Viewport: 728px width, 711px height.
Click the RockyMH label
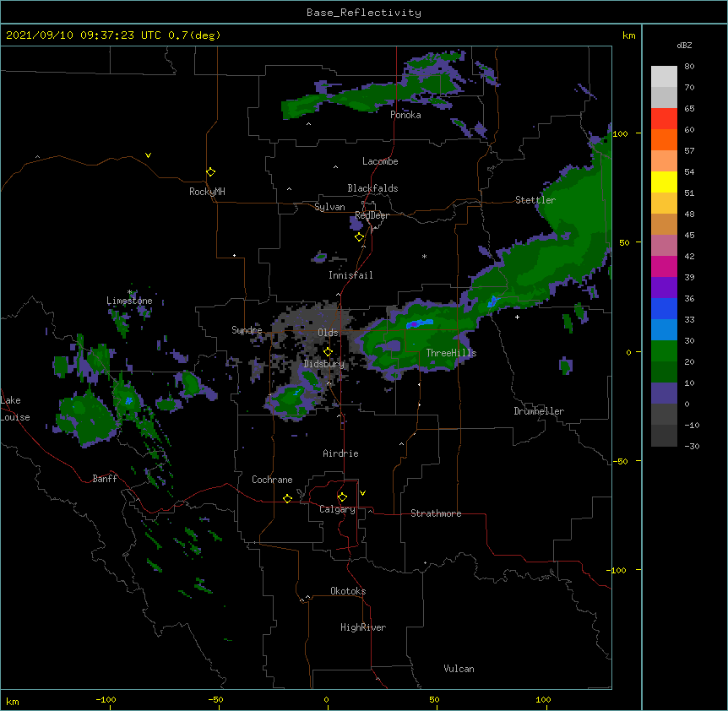[x=207, y=192]
